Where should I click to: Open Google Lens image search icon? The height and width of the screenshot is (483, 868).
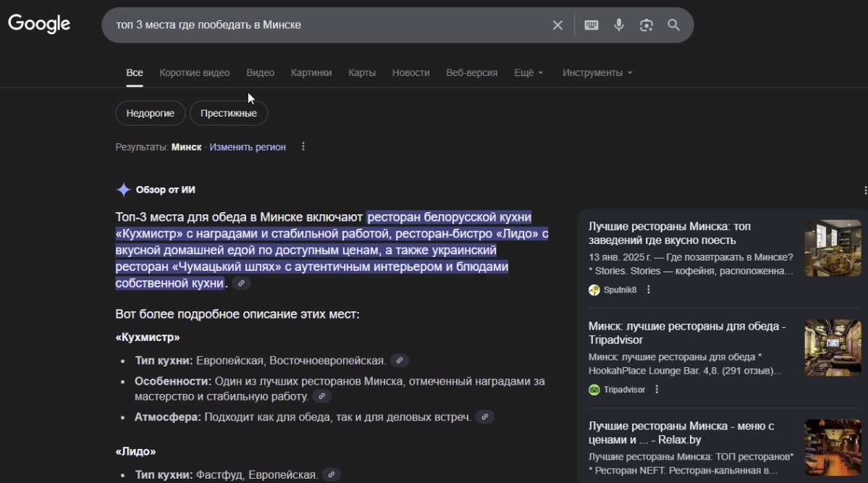tap(646, 25)
